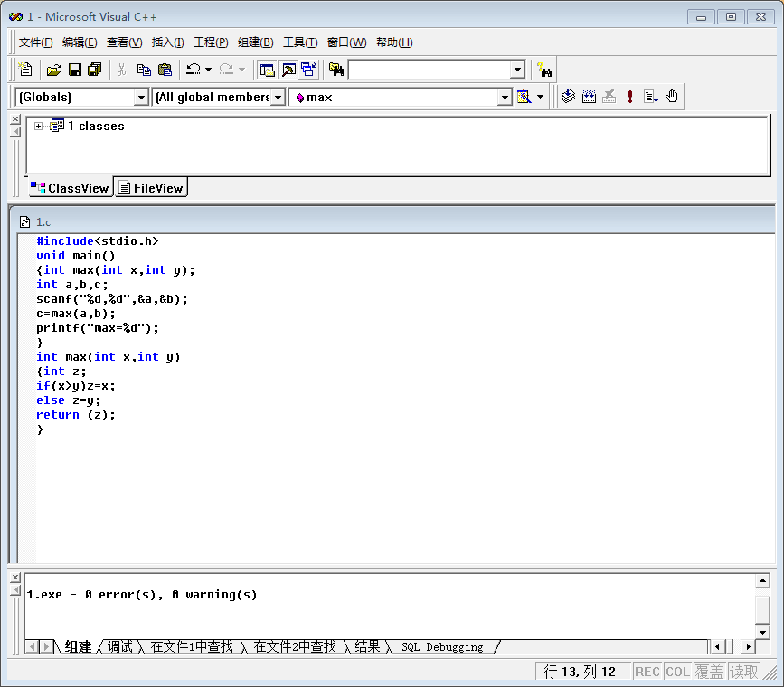Expand the 1 classes tree node
The image size is (784, 687).
point(39,126)
